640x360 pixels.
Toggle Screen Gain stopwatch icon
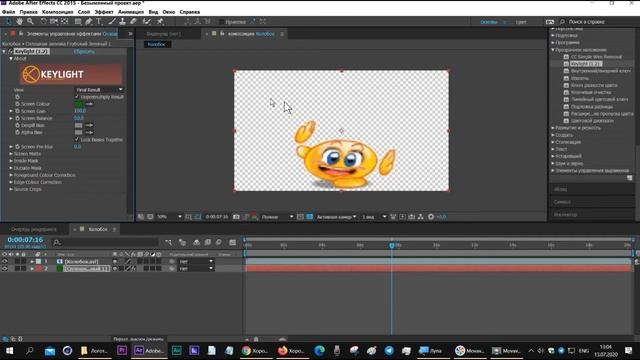click(x=18, y=111)
